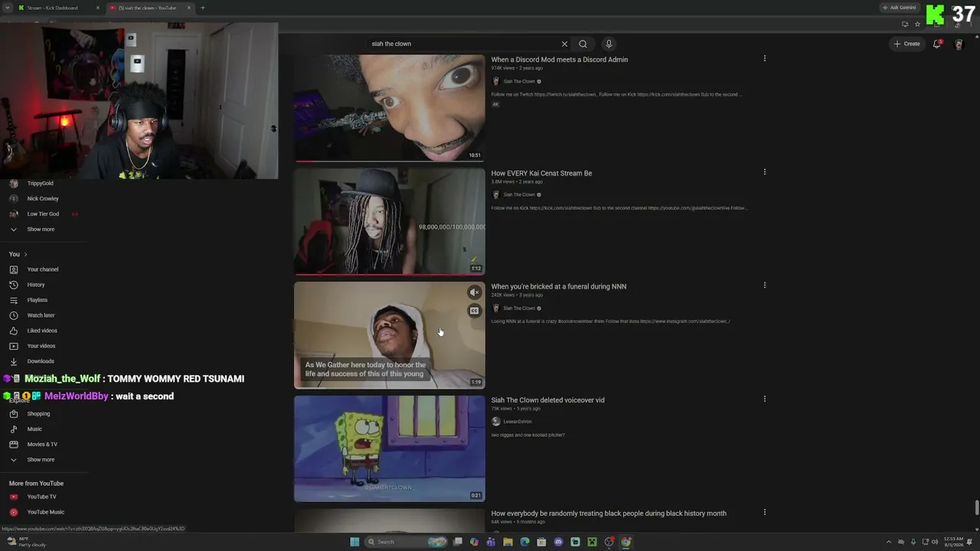The image size is (980, 551).
Task: Open 'How EVERY Kai Cenat Stream Be' title
Action: click(541, 173)
